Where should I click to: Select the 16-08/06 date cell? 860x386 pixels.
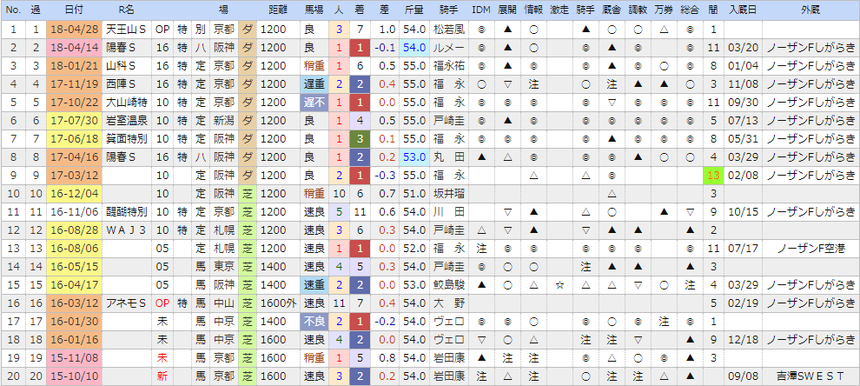point(75,248)
